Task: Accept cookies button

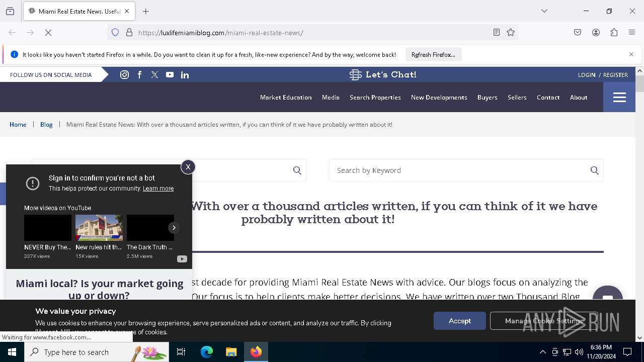Action: pos(460,321)
